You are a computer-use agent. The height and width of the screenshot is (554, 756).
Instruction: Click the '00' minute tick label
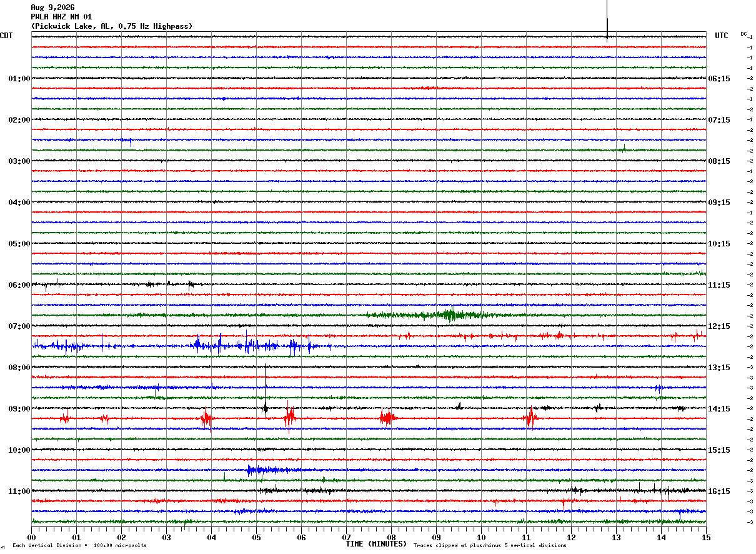[x=32, y=537]
